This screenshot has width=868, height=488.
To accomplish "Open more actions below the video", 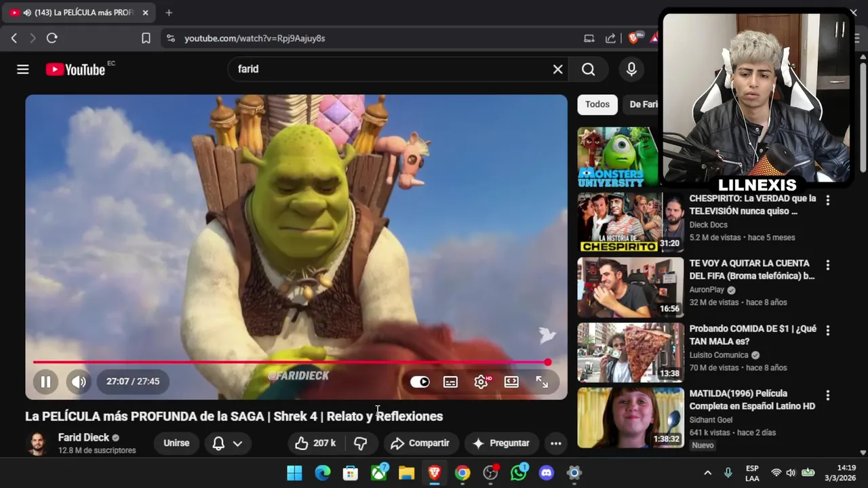I will pyautogui.click(x=556, y=443).
